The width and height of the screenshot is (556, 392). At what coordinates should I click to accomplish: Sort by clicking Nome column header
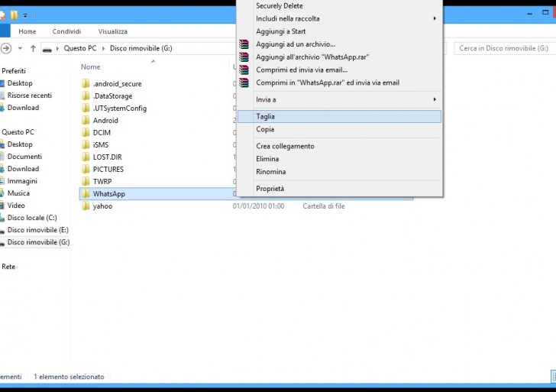[90, 67]
